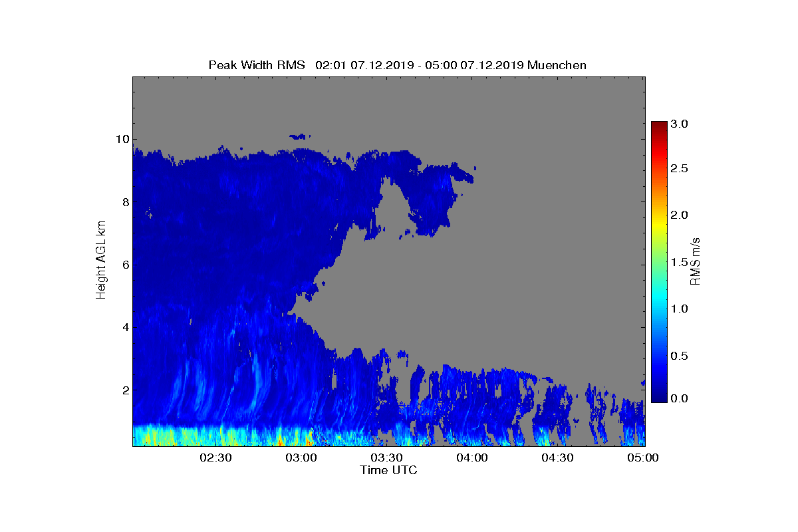The image size is (798, 532).
Task: Click the 03:00 time tick label
Action: [x=301, y=458]
